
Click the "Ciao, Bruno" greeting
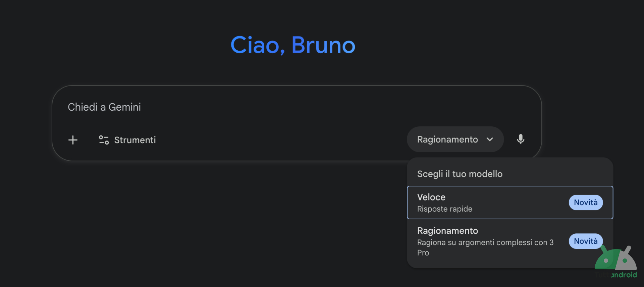click(293, 45)
